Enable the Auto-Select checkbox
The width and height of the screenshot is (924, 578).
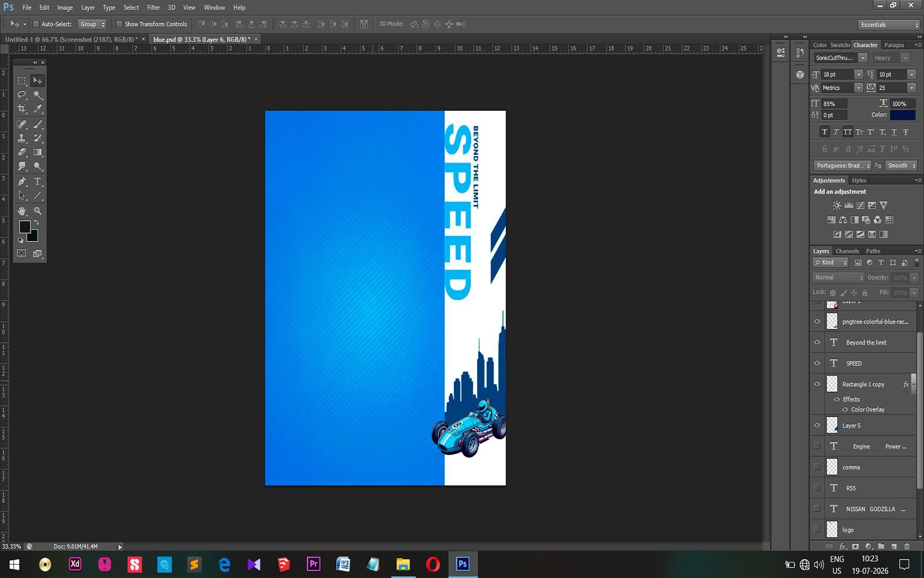click(36, 24)
